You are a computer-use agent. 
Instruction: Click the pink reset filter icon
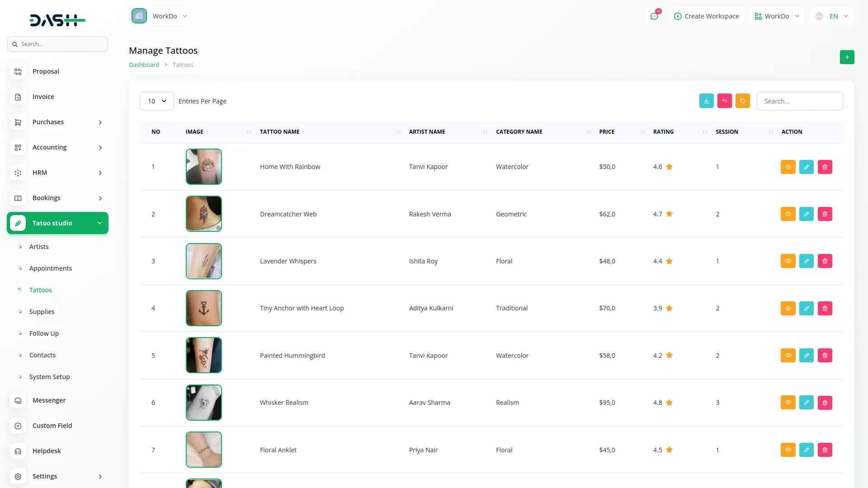(724, 101)
